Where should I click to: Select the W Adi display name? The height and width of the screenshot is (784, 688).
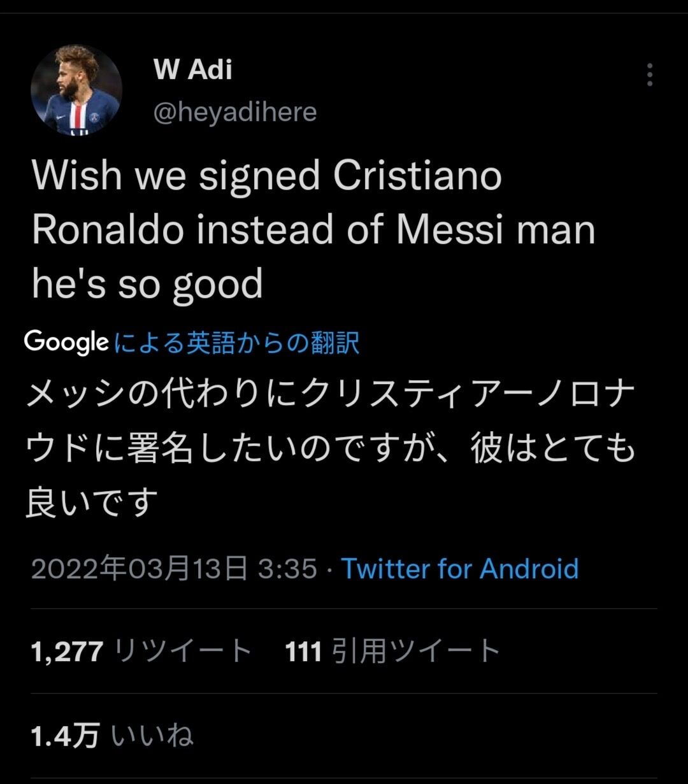click(192, 69)
